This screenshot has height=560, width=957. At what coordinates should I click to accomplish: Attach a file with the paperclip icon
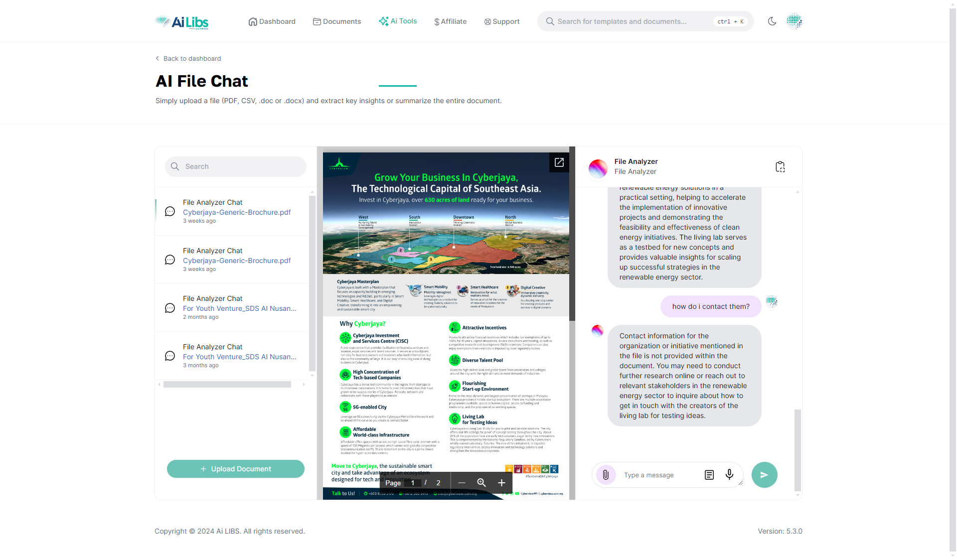tap(606, 475)
